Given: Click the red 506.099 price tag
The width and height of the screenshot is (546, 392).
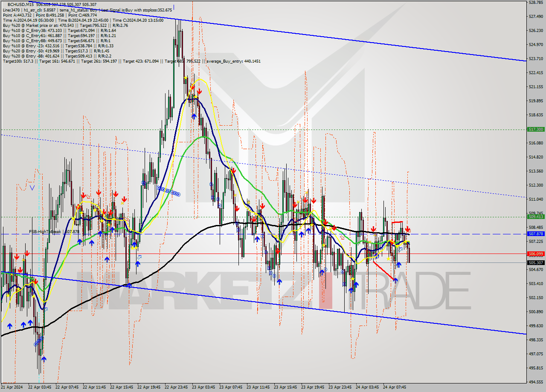Looking at the screenshot, I should [x=536, y=254].
